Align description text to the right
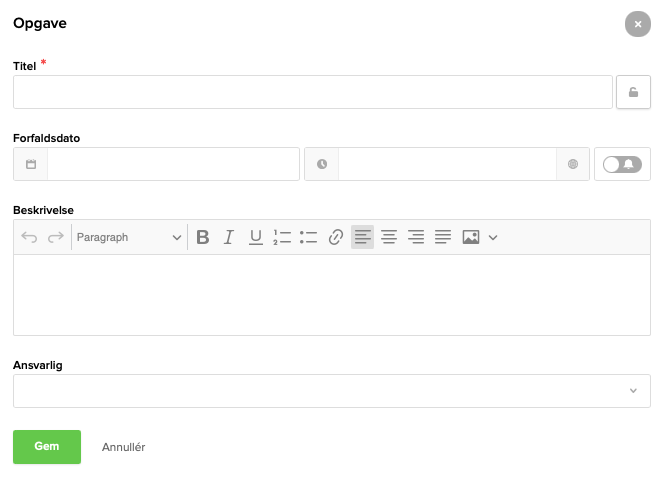 point(416,237)
